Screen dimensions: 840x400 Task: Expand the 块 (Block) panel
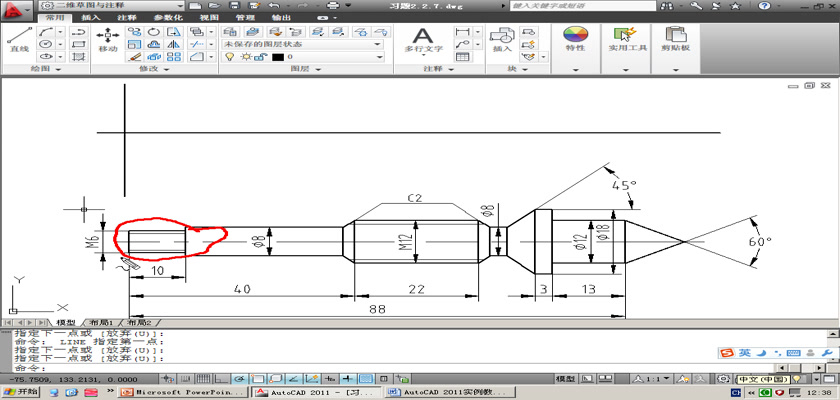[518, 70]
